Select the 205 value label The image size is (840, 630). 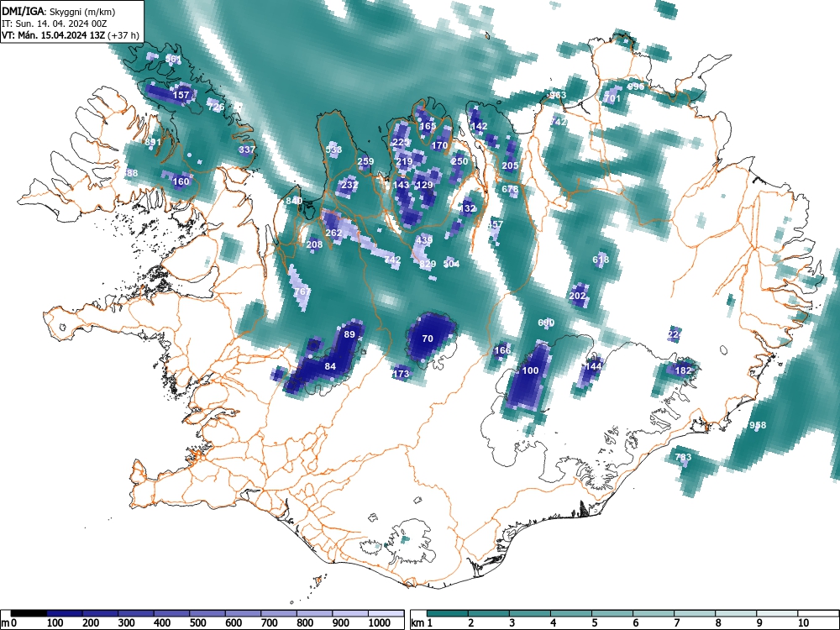coord(510,165)
